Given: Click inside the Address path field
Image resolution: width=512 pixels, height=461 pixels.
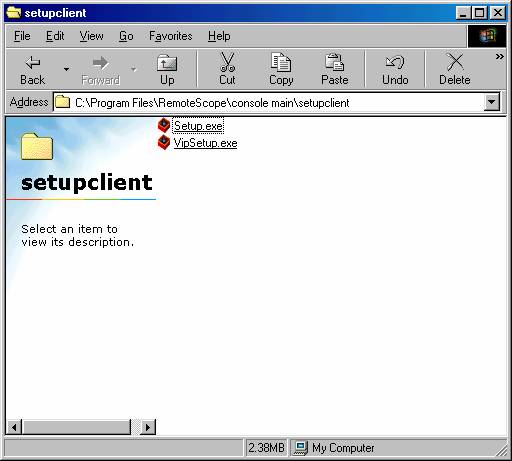Looking at the screenshot, I should click(268, 103).
